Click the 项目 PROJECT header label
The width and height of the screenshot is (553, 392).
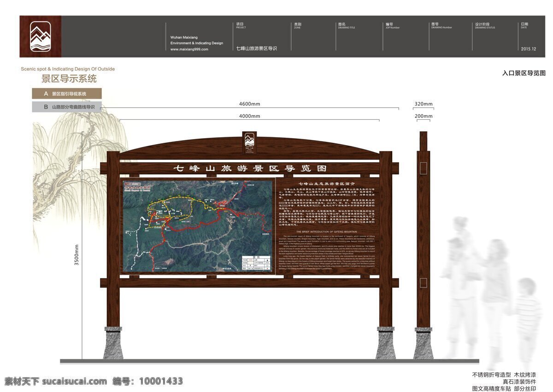click(x=241, y=25)
